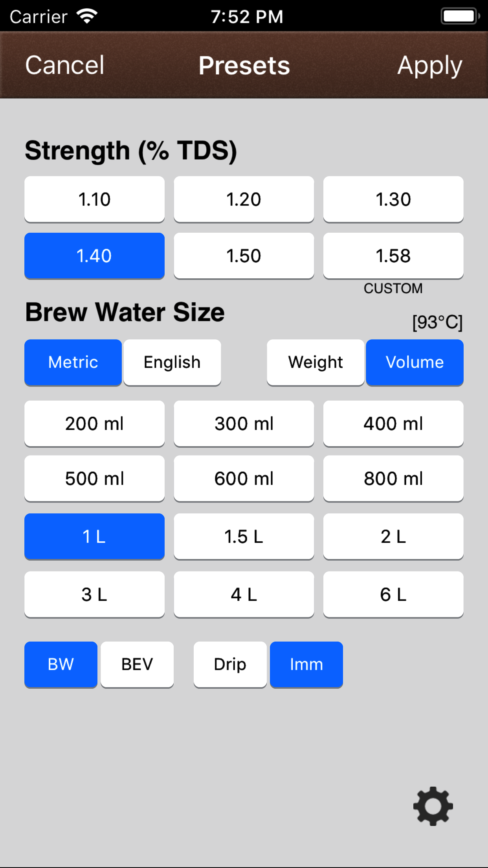Select the Drip brew method
488x868 pixels.
point(230,664)
